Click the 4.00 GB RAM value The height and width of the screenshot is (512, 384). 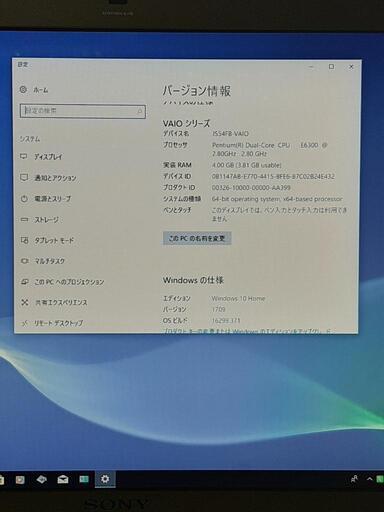tap(247, 165)
